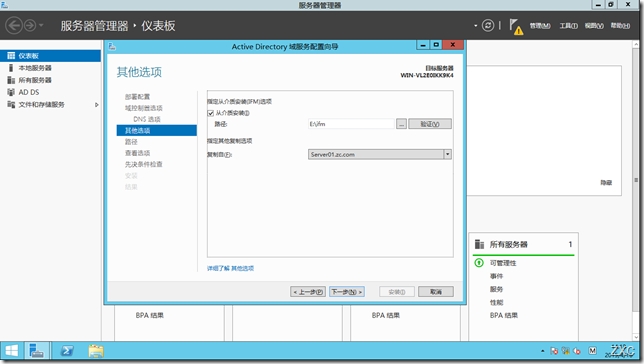Screen dimensions: 644x364
Task: Go to the 查看选项 wizard step
Action: point(137,153)
